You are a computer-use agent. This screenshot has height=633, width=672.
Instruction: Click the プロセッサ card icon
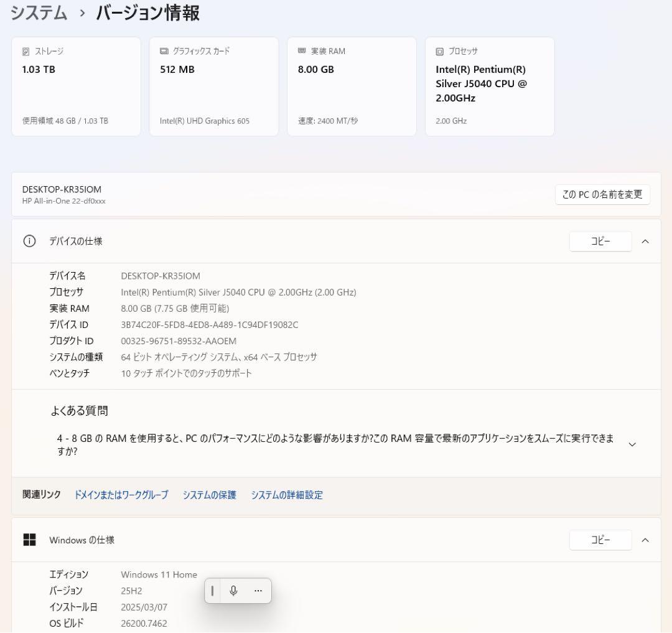pos(439,51)
